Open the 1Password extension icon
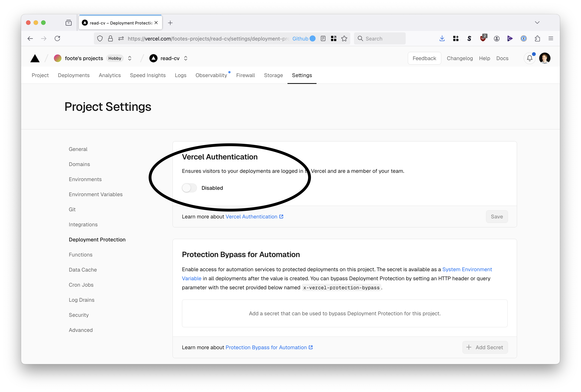The image size is (581, 392). pos(524,38)
